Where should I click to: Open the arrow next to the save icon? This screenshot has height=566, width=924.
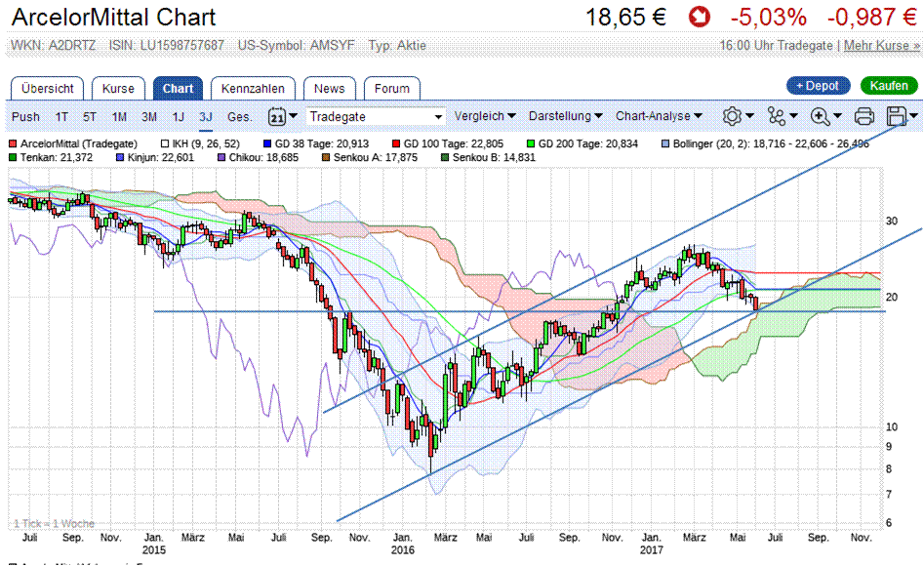click(x=913, y=117)
